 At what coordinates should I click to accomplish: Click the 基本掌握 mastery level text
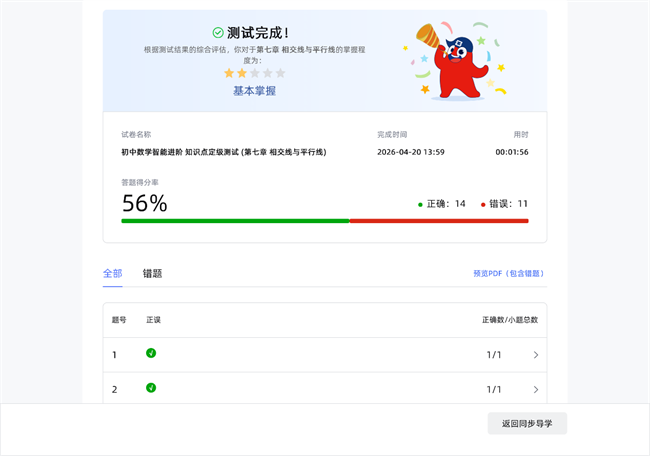[x=254, y=91]
